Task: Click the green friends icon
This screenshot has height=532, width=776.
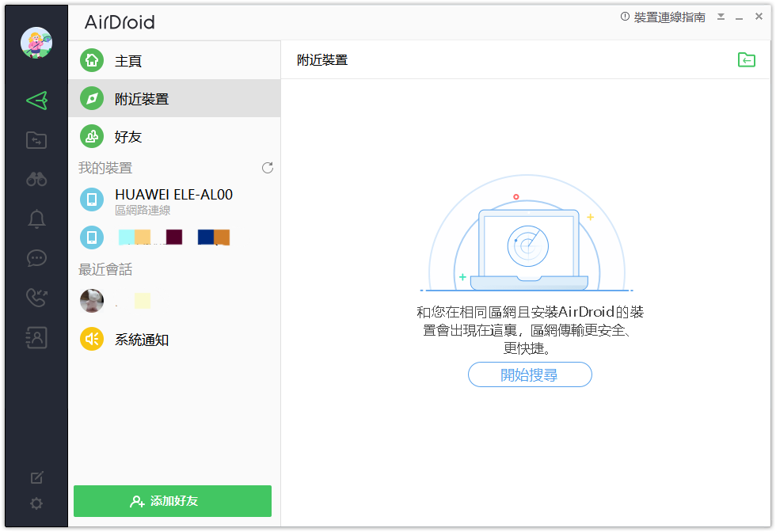Action: click(x=92, y=137)
